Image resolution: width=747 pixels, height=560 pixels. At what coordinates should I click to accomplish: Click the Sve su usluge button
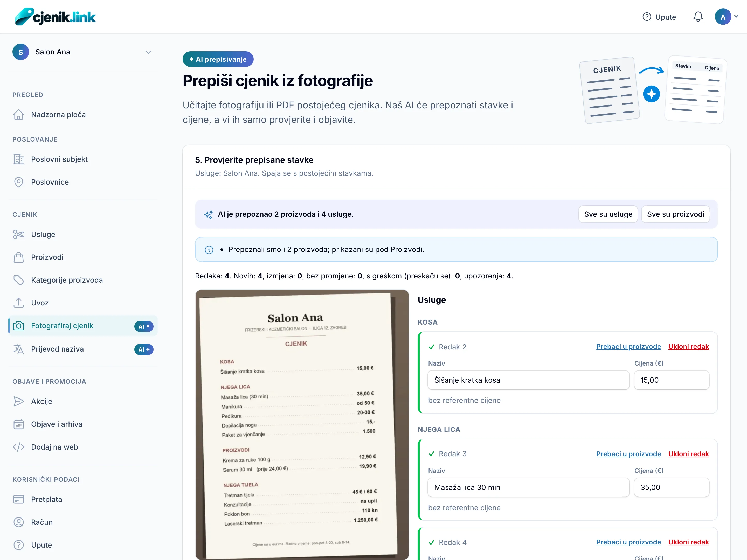coord(608,214)
